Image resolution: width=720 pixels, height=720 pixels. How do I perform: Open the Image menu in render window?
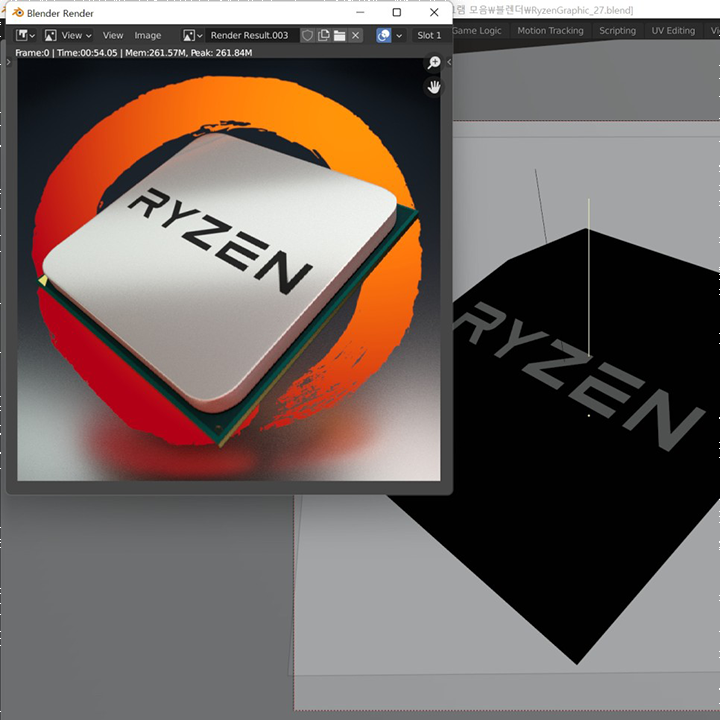point(147,35)
